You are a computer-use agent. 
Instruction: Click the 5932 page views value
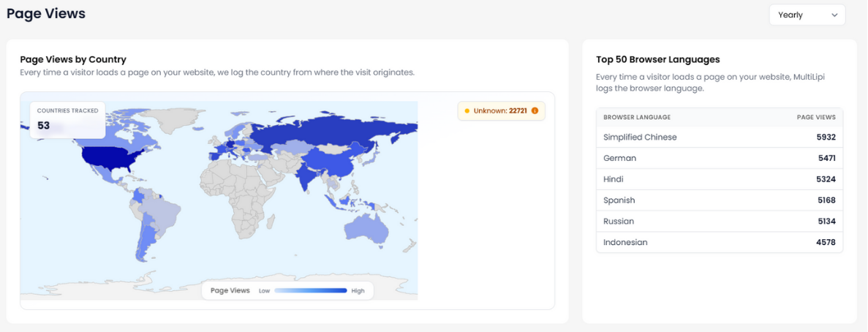tap(826, 137)
